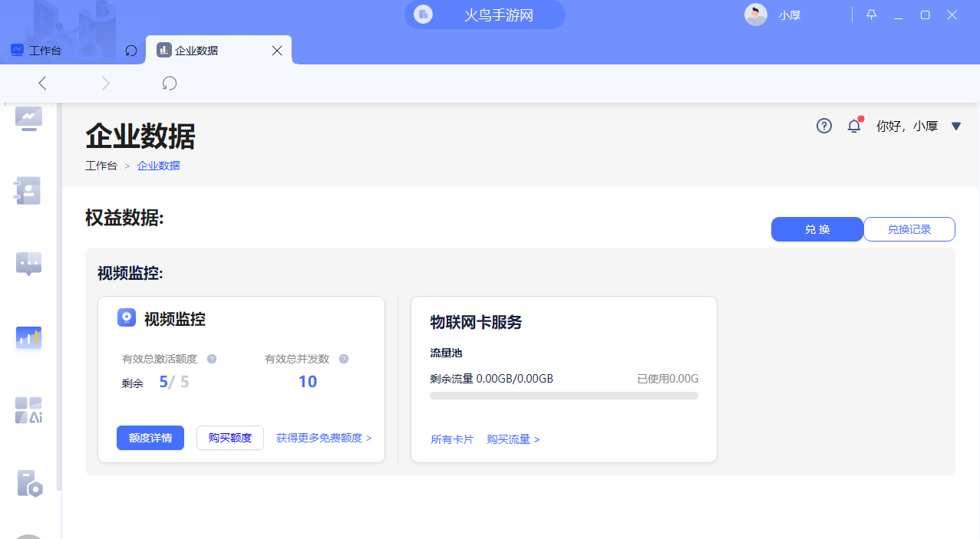Open the messages chat sidebar icon
The image size is (980, 539).
pyautogui.click(x=28, y=263)
